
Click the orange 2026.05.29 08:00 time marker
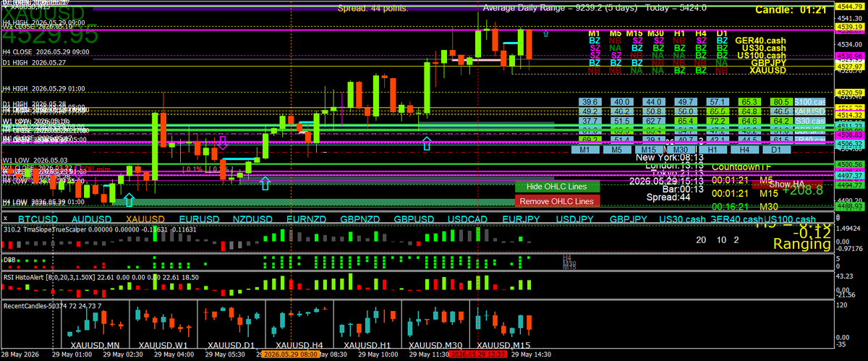292,355
